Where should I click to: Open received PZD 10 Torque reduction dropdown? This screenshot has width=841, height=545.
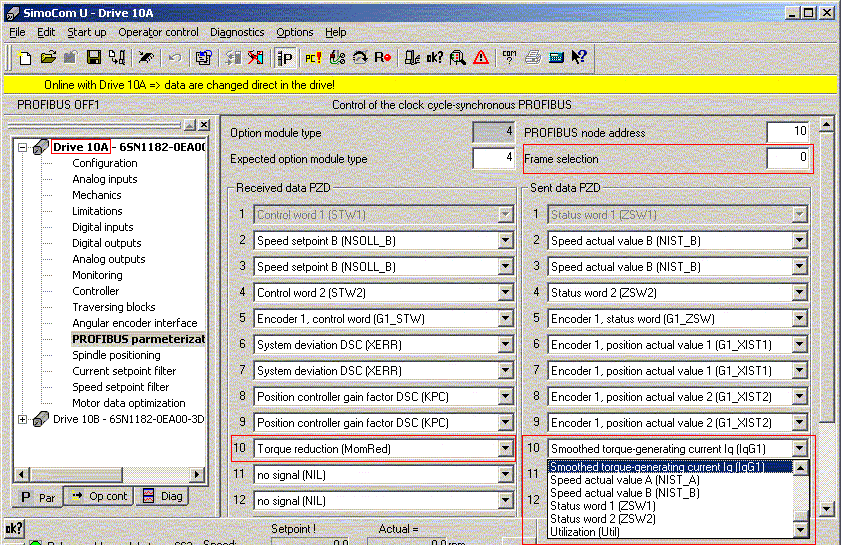[x=505, y=449]
